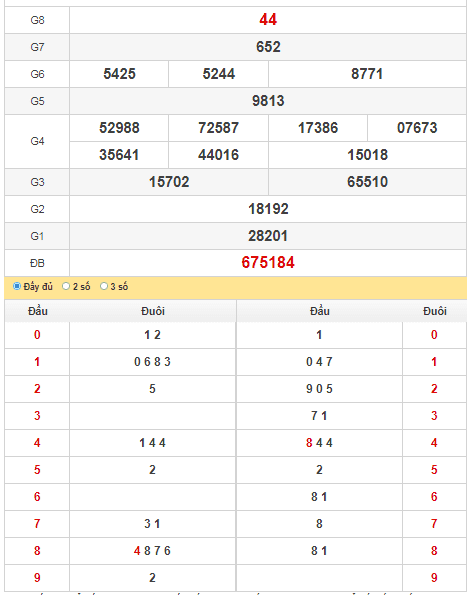Click the G4 number 07673

[x=417, y=128]
